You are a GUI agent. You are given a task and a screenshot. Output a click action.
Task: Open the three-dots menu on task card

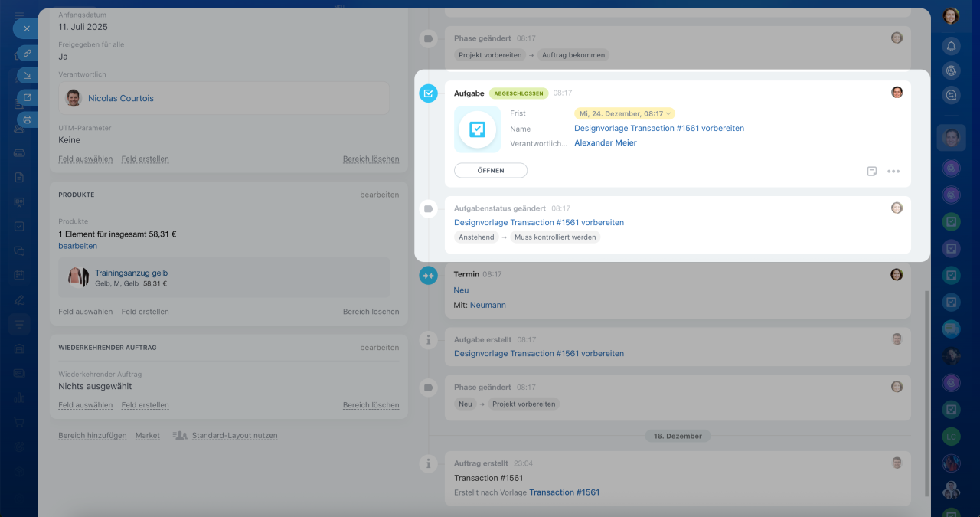pyautogui.click(x=893, y=171)
